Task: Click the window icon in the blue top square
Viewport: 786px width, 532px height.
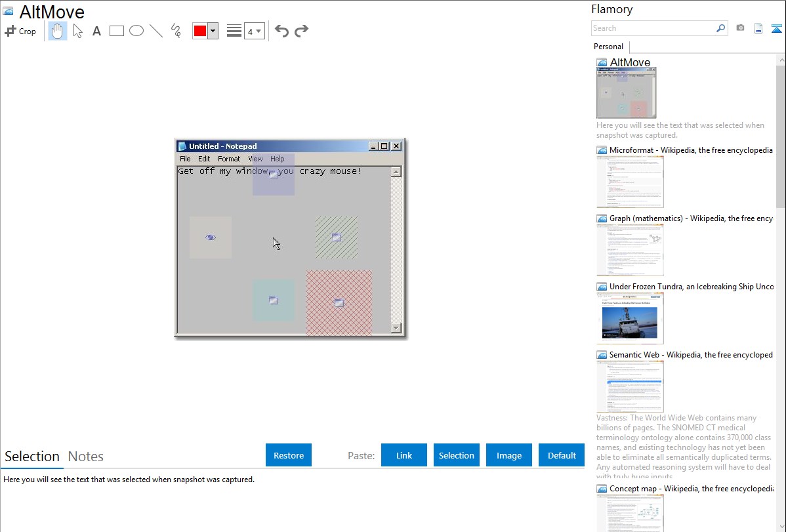Action: pos(273,174)
